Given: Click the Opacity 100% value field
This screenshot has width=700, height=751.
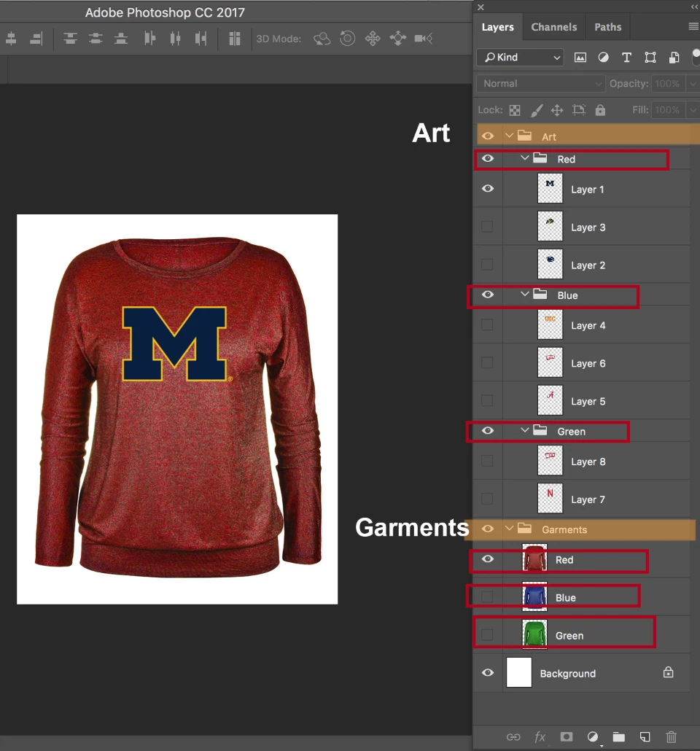Looking at the screenshot, I should coord(669,84).
